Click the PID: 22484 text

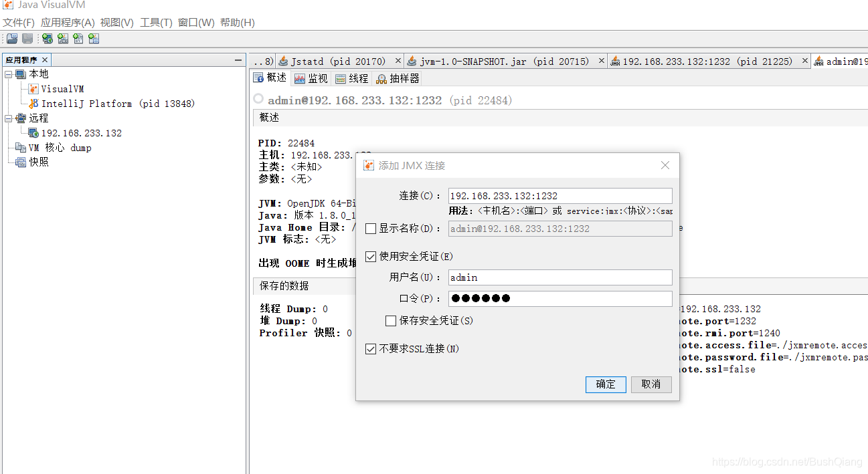286,143
